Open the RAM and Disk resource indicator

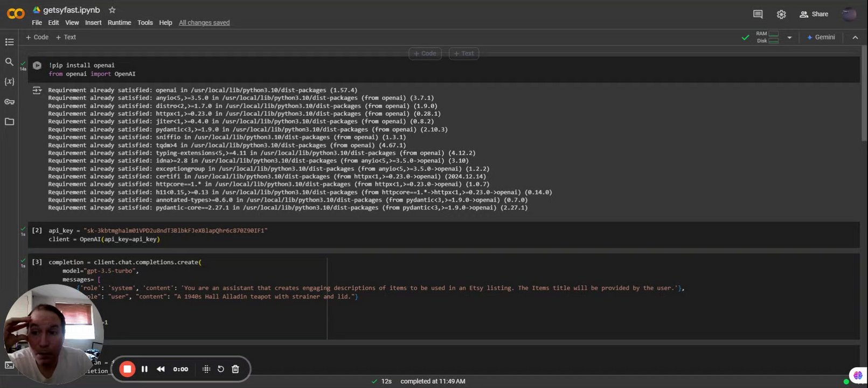click(x=767, y=37)
